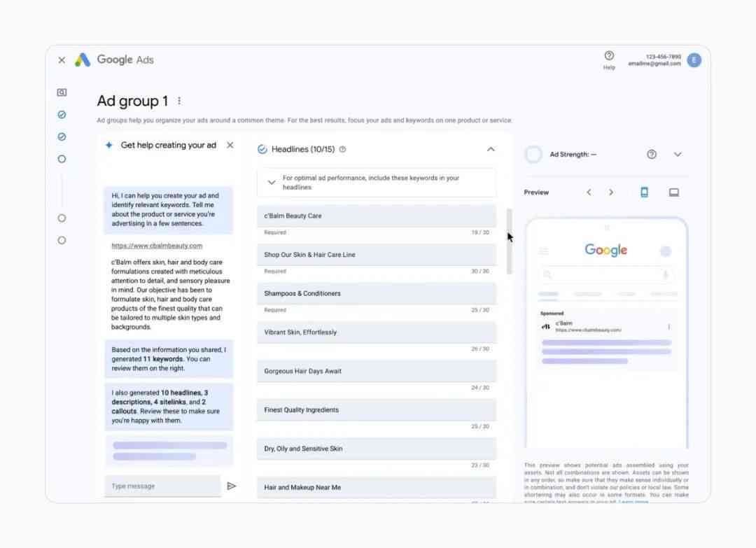
Task: Select the last step circle in sidebar
Action: coord(62,241)
